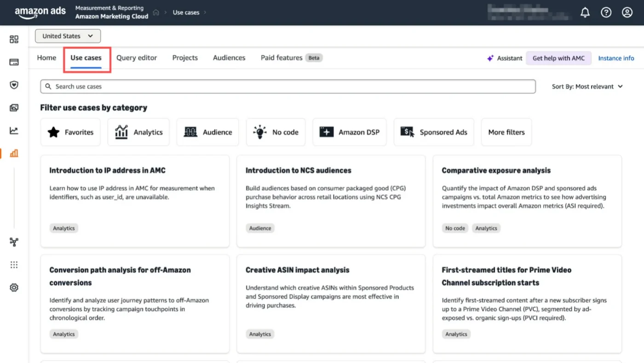The height and width of the screenshot is (363, 644).
Task: Click the Get help with AMC button
Action: [558, 58]
